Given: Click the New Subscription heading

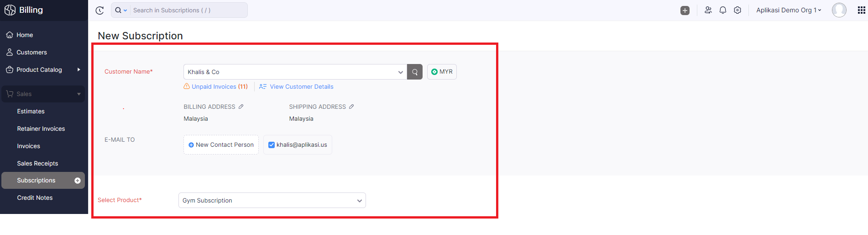Looking at the screenshot, I should point(140,36).
